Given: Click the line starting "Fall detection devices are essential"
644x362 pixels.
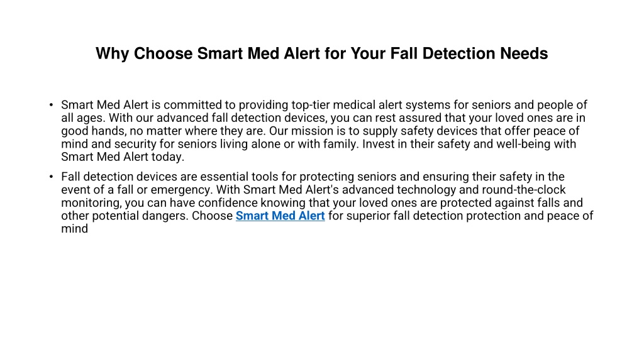Looking at the screenshot, I should click(x=313, y=177).
